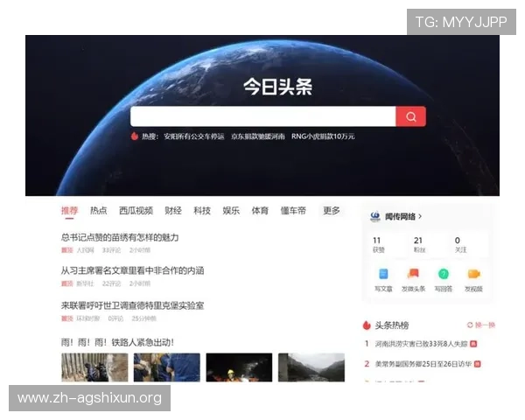This screenshot has height=420, width=525.
Task: Click the 头条热榜 heading text
Action: [x=392, y=325]
